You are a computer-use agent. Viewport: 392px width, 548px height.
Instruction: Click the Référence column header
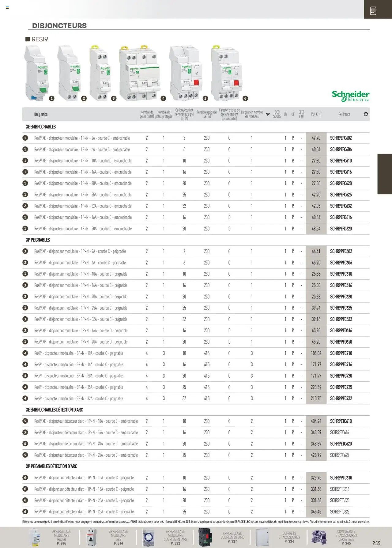click(344, 114)
